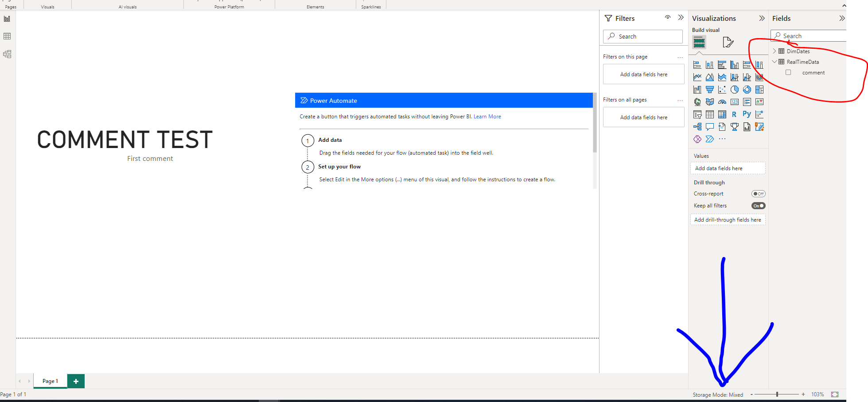Pick the Matrix visual icon

(722, 114)
